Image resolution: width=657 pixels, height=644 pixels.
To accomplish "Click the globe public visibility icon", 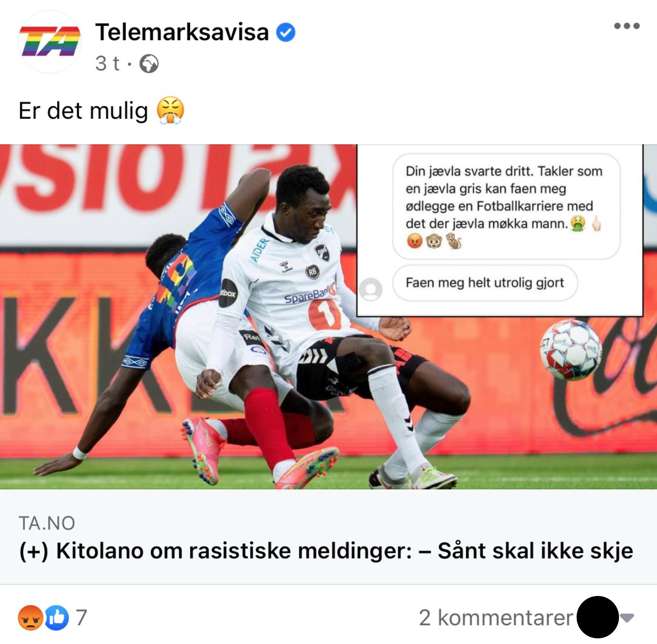I will coord(149,64).
